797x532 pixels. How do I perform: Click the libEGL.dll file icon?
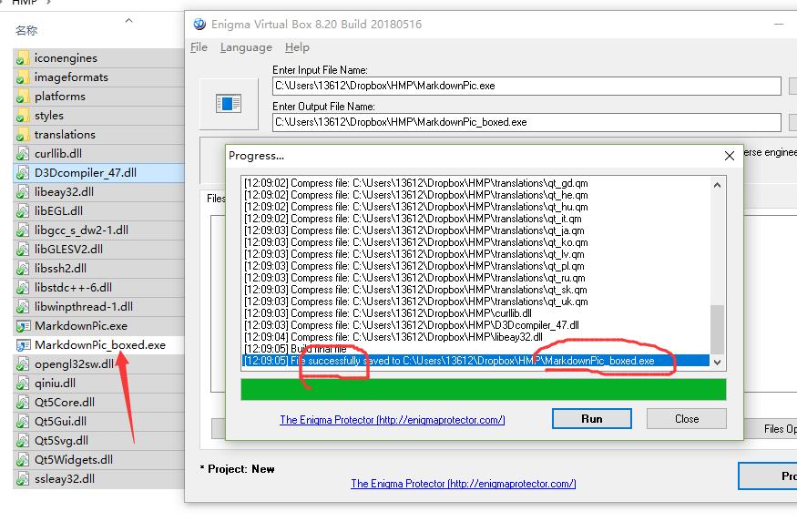(23, 210)
